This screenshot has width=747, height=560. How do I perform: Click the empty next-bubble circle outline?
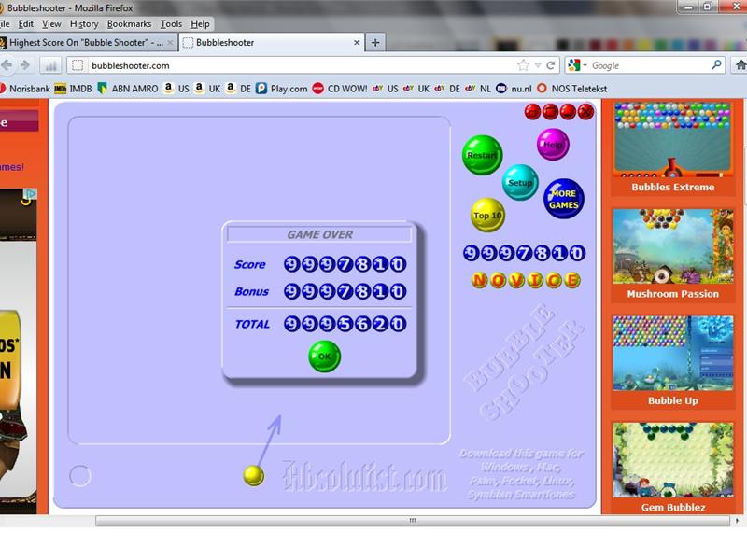(80, 476)
